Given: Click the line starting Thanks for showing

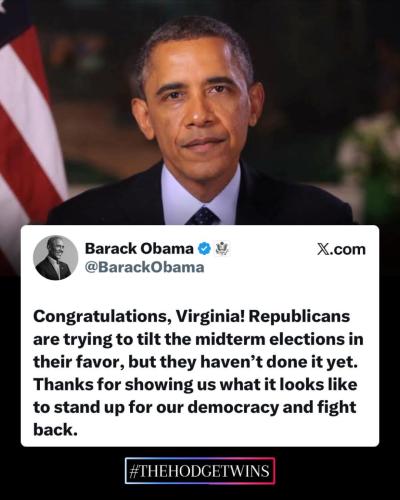Looking at the screenshot, I should (x=195, y=385).
